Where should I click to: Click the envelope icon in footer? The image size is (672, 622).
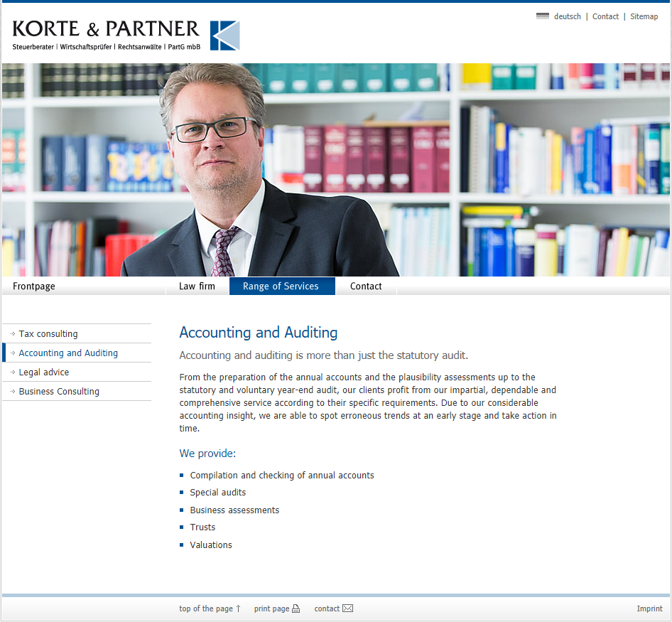(347, 608)
